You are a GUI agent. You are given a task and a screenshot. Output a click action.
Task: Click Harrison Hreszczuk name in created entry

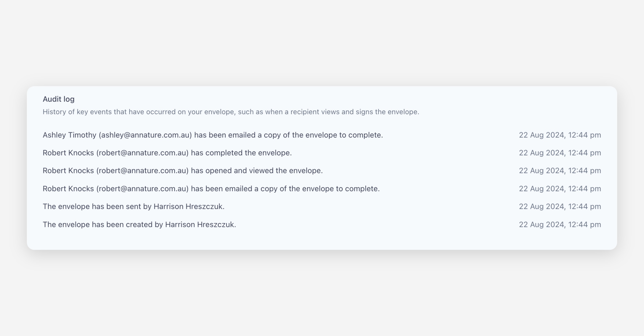click(200, 225)
